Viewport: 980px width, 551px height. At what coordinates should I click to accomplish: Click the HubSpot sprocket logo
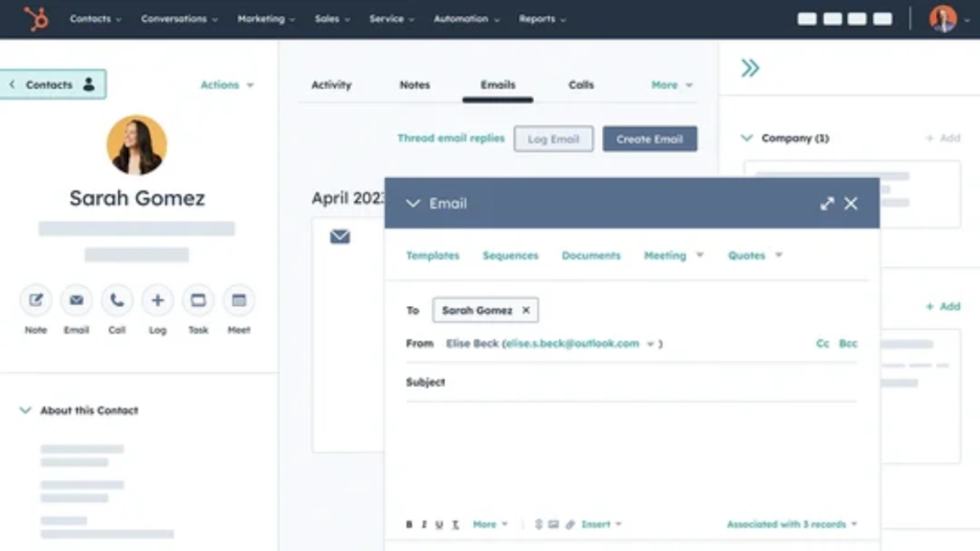click(36, 17)
